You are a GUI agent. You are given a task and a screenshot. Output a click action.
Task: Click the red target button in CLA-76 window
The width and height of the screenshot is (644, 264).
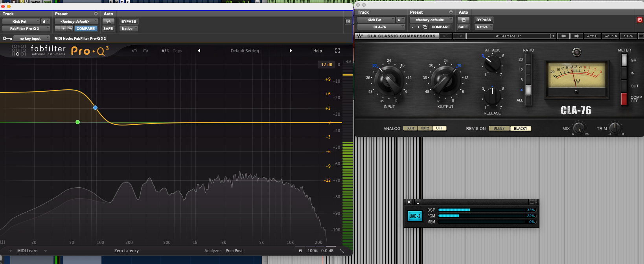tap(640, 20)
